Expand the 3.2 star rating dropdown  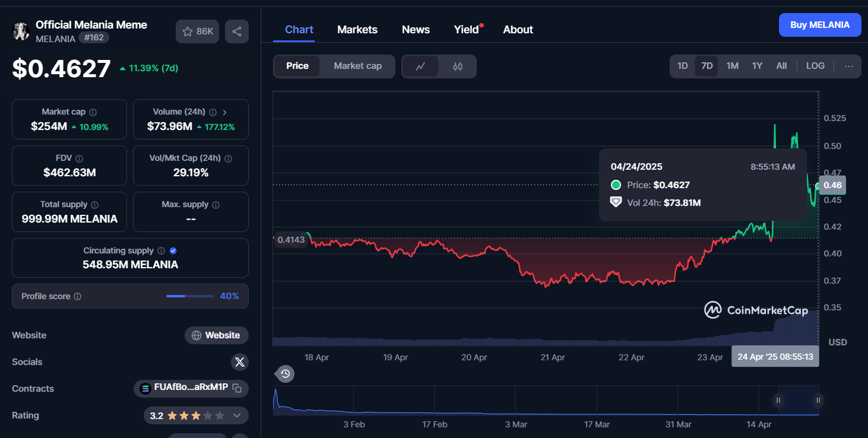[237, 415]
